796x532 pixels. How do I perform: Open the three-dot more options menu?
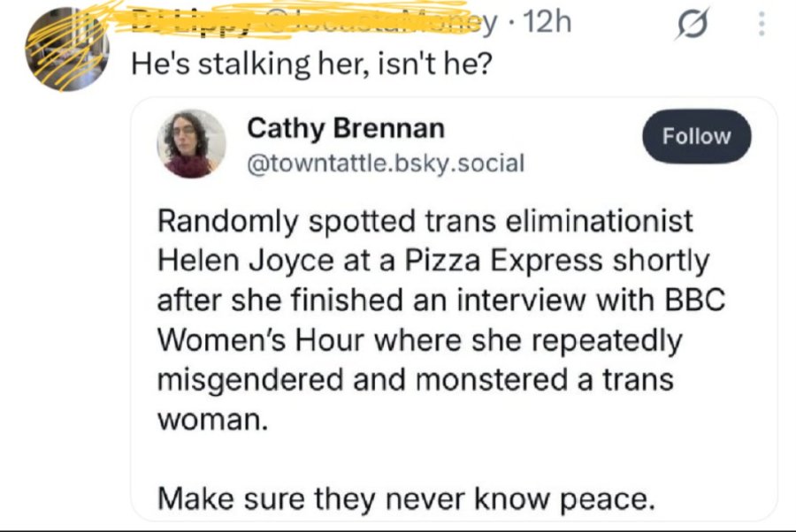point(761,24)
